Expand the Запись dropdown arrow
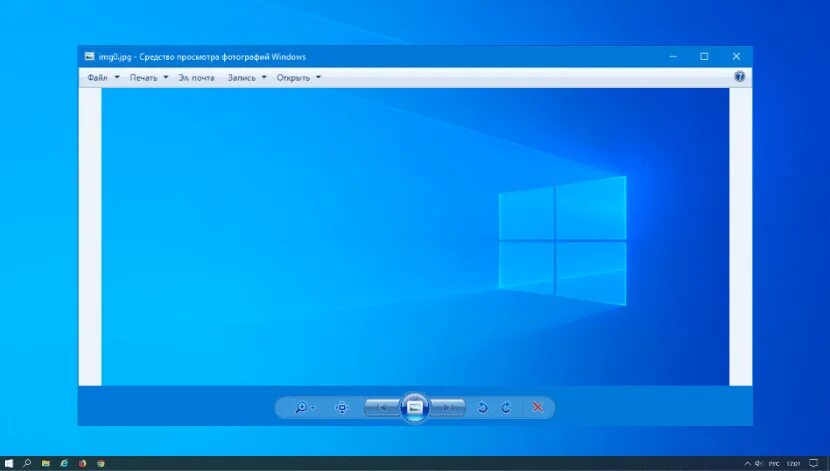This screenshot has height=471, width=830. click(x=264, y=77)
